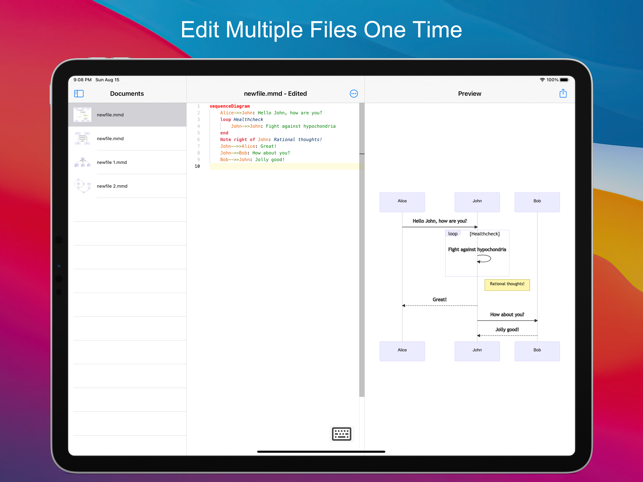643x482 pixels.
Task: Click the time '9:08 PM' in status bar
Action: pyautogui.click(x=82, y=80)
